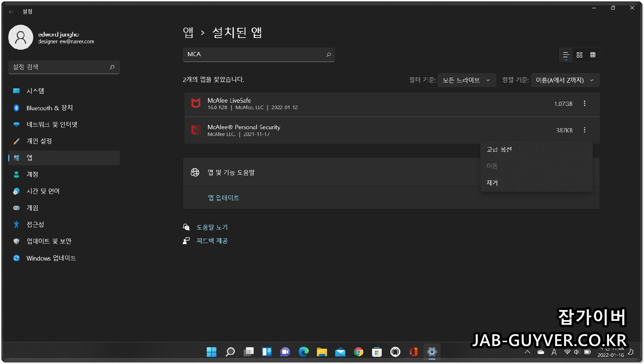
Task: Click the Wi-Fi tray icon
Action: (567, 352)
